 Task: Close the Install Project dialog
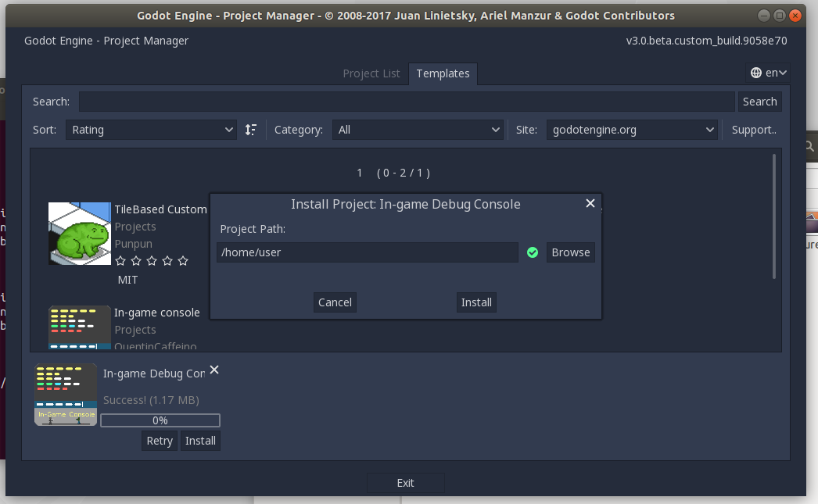click(x=590, y=203)
